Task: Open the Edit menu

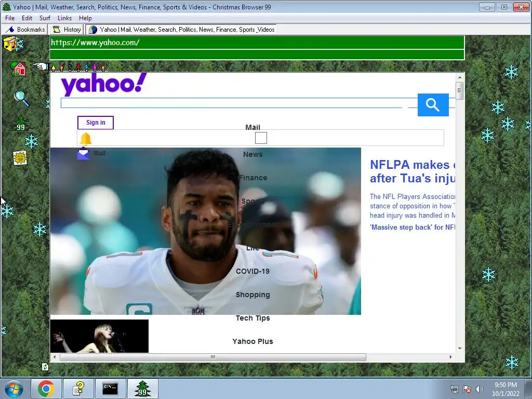Action: 27,18
